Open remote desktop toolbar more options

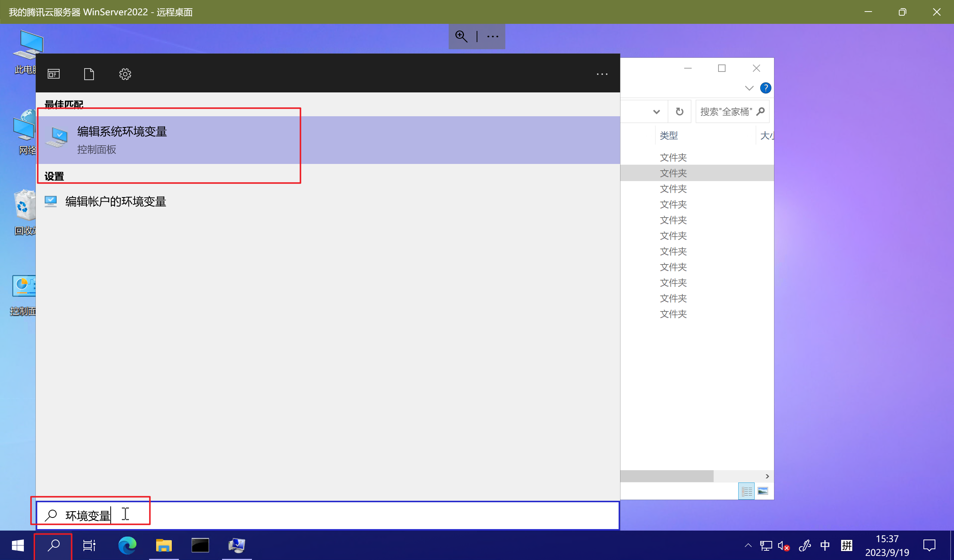493,36
